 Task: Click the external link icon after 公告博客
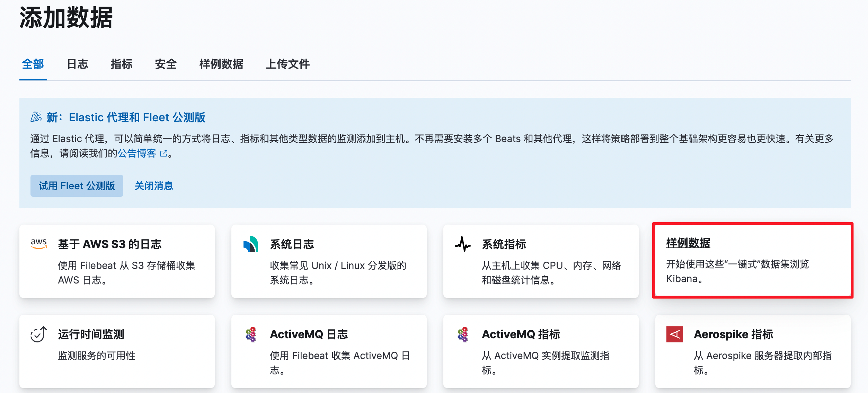click(x=164, y=154)
